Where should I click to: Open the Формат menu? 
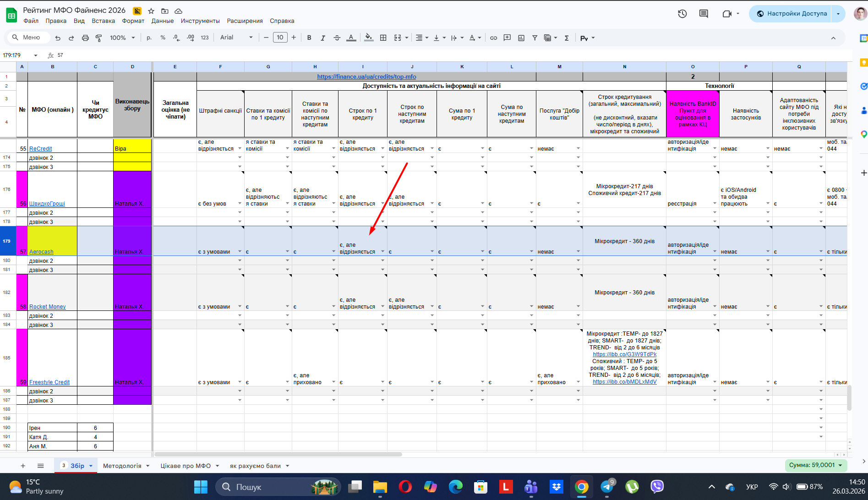(133, 21)
